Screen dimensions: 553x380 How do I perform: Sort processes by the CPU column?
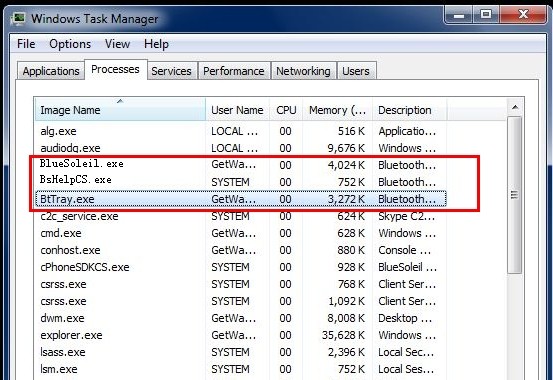click(x=286, y=110)
